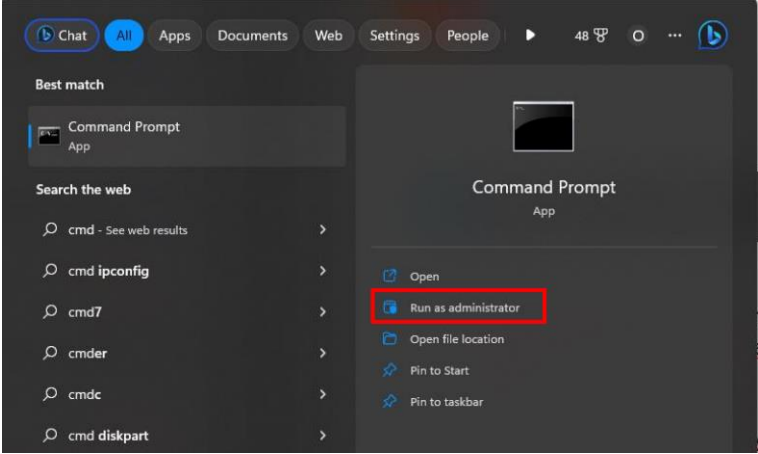This screenshot has height=454, width=758.
Task: Expand the cmd7 suggestion arrow
Action: tap(322, 312)
